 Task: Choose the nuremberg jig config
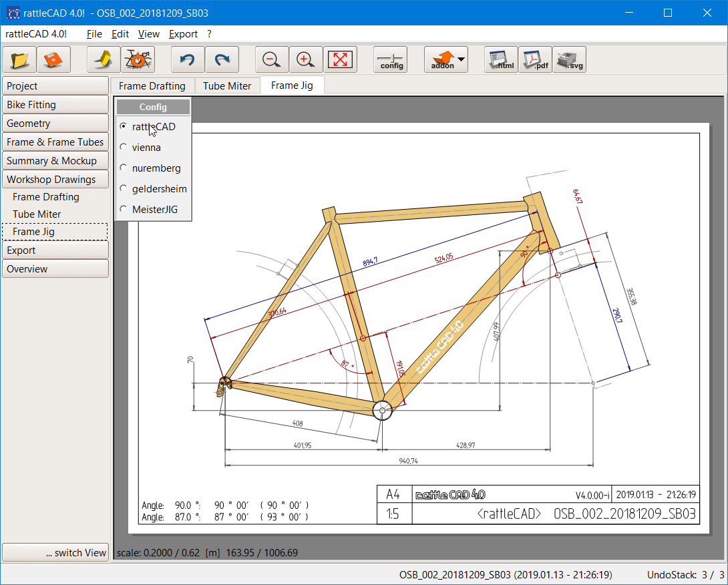tap(150, 168)
